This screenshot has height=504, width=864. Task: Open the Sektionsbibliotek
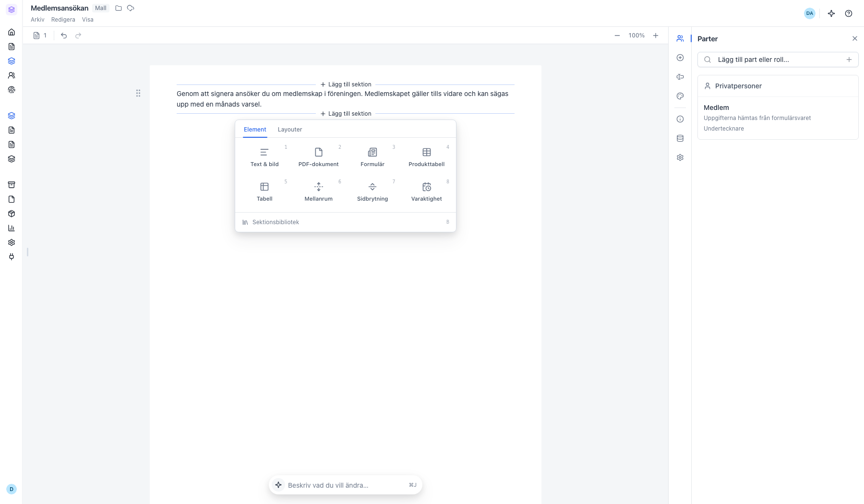coord(346,222)
